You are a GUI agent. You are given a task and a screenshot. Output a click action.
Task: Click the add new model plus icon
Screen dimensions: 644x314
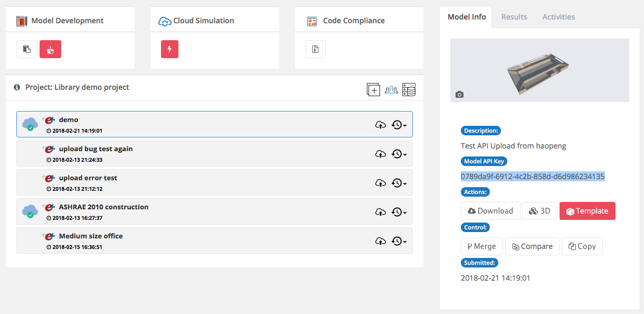(373, 90)
